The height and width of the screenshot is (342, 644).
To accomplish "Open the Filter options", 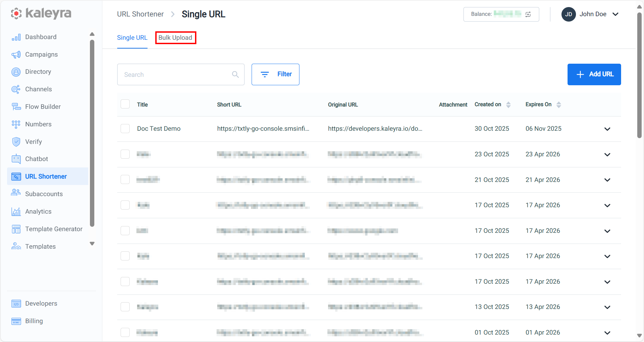I will [x=276, y=74].
